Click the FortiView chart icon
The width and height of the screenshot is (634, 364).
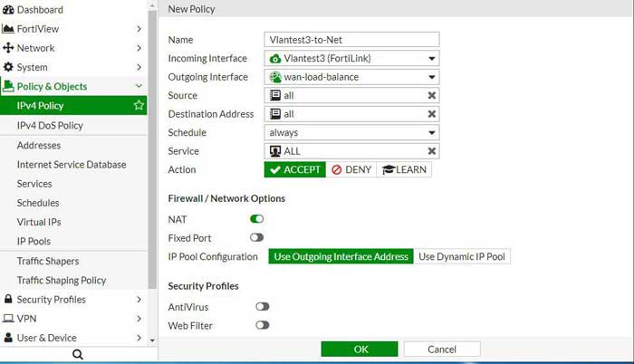point(8,29)
